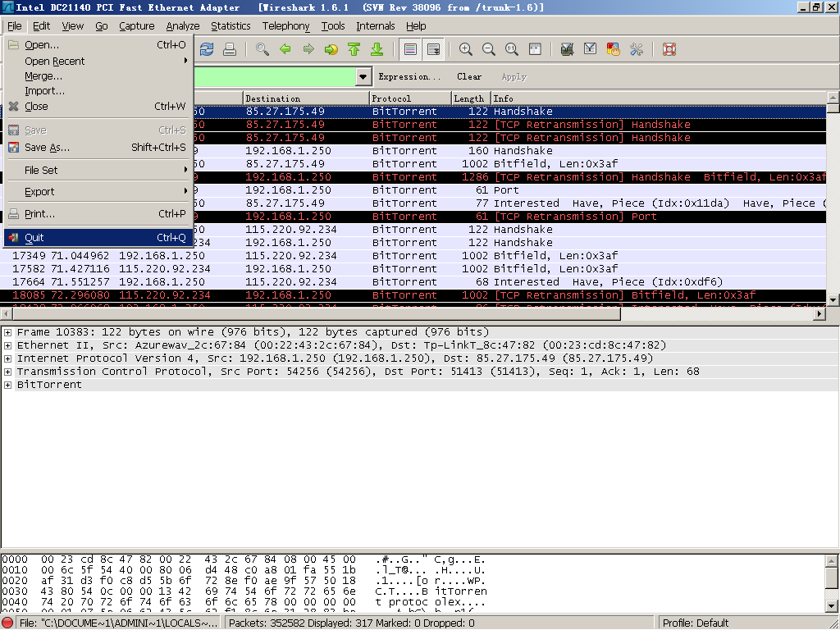
Task: Choose Import... from File menu
Action: coord(98,91)
